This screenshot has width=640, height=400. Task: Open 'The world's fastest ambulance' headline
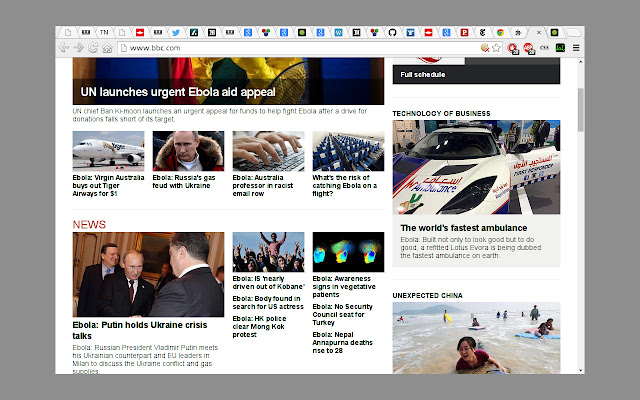click(x=464, y=228)
